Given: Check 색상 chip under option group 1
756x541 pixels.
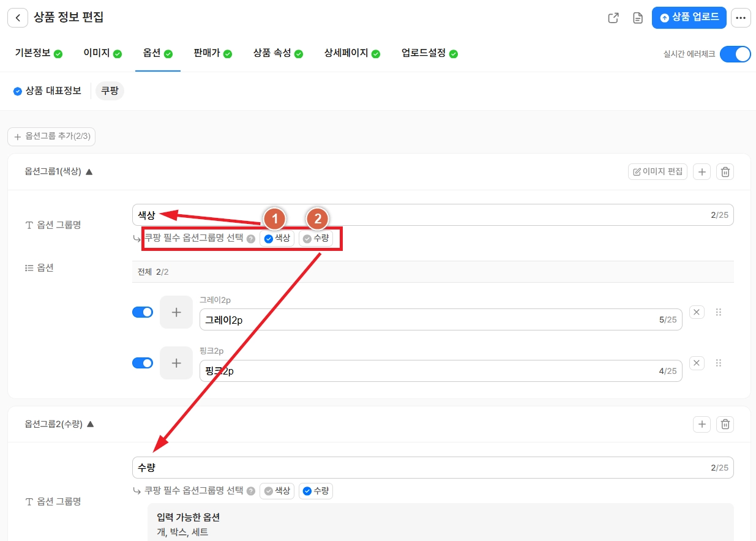Looking at the screenshot, I should (x=277, y=239).
